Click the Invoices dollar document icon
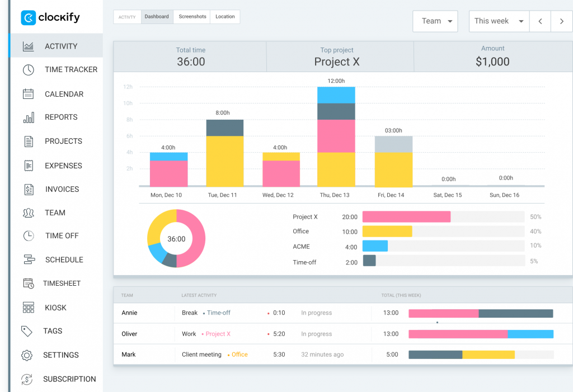573x392 pixels. [29, 189]
